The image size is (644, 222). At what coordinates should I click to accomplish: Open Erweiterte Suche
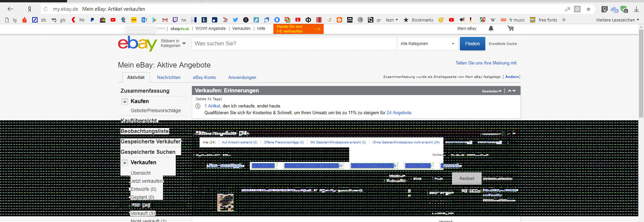[x=503, y=44]
